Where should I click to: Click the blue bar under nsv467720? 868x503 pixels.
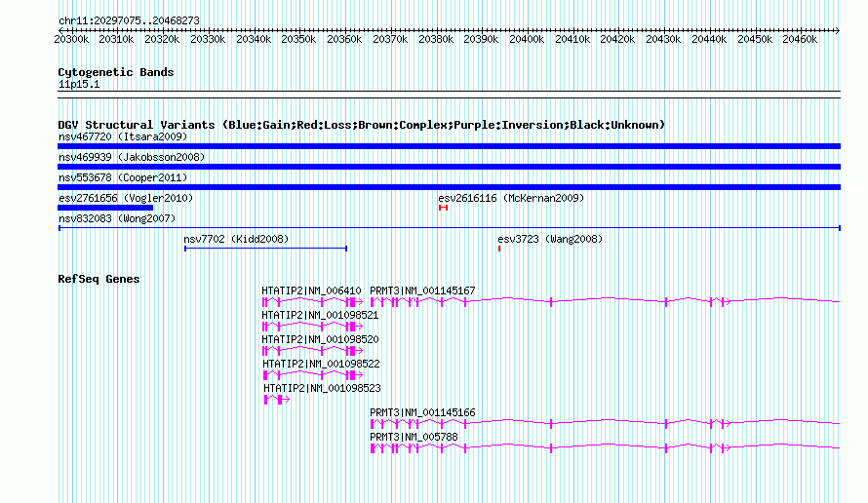[x=449, y=146]
